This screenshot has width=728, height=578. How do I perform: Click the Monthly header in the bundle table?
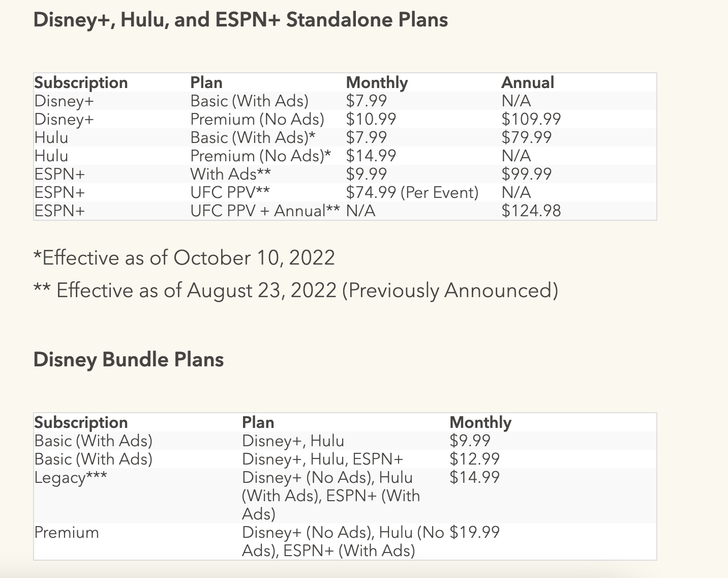tap(480, 422)
